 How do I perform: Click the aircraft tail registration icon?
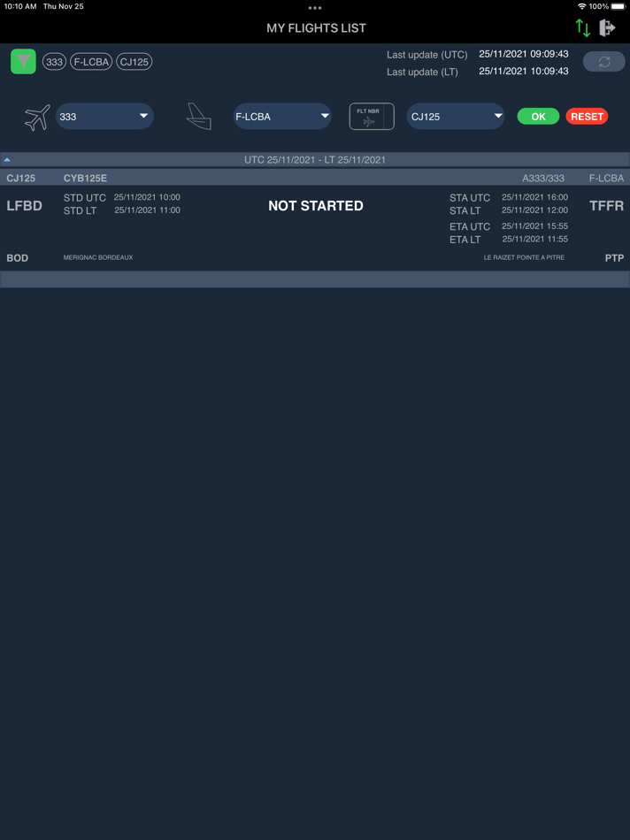click(198, 116)
